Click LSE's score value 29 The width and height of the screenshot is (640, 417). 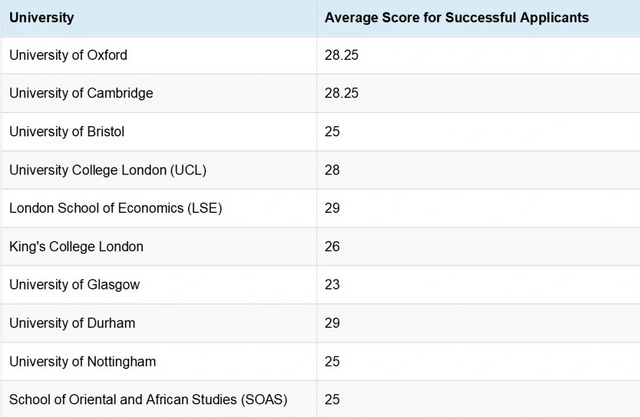pos(332,208)
